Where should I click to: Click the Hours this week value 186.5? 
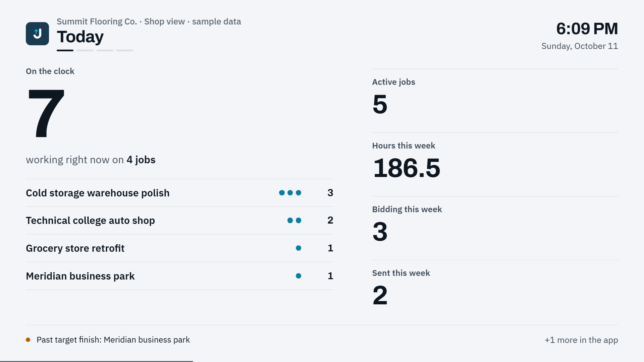point(407,168)
